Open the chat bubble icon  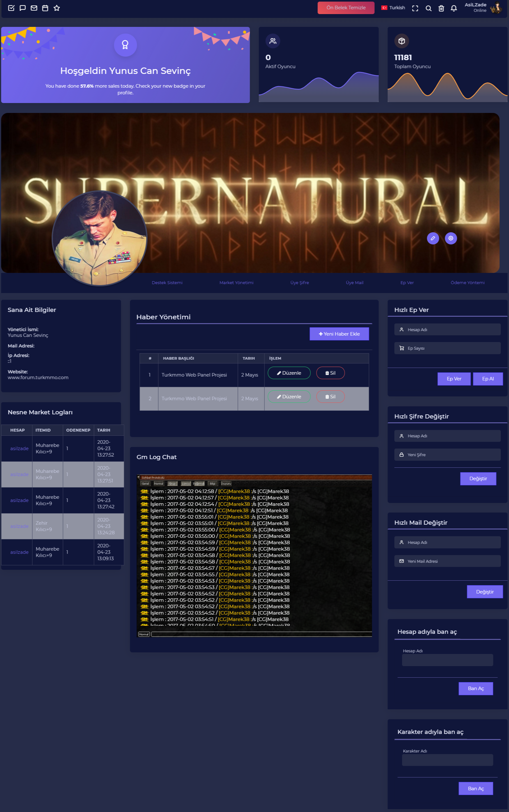23,8
